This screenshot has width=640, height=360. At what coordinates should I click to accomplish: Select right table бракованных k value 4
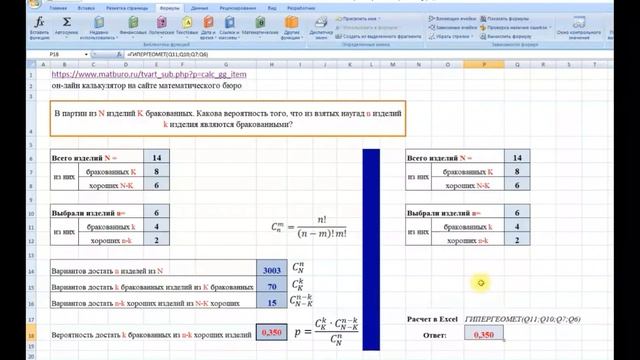(x=517, y=226)
